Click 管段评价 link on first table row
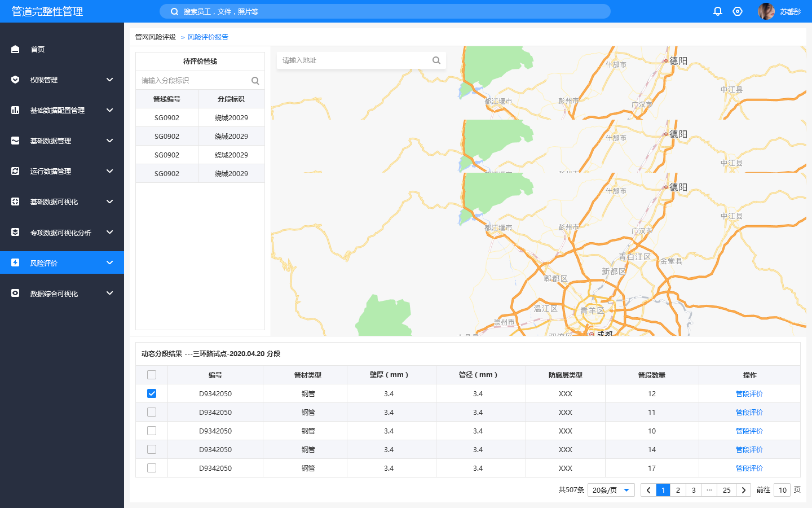Viewport: 812px width, 508px height. tap(749, 393)
